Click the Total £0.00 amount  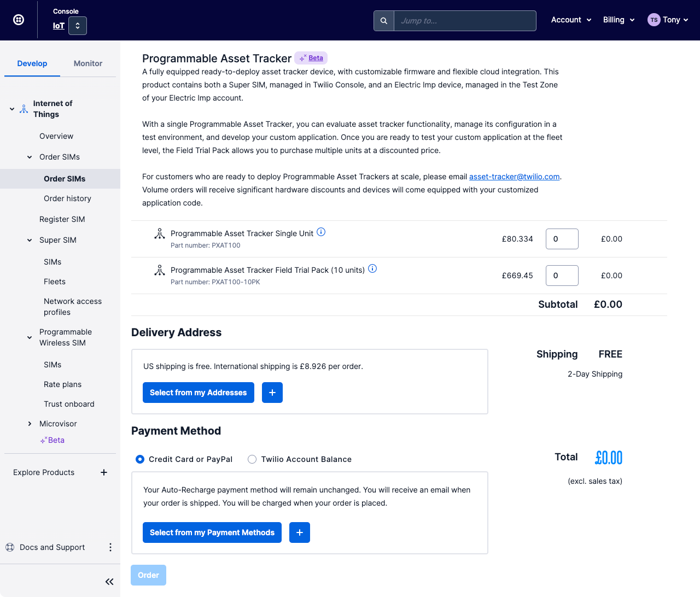pos(609,458)
